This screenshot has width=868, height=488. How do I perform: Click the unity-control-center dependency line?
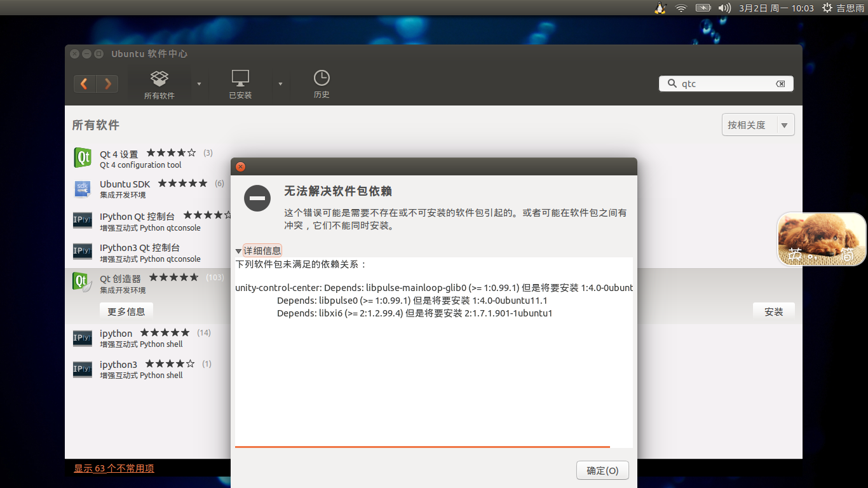click(x=434, y=288)
